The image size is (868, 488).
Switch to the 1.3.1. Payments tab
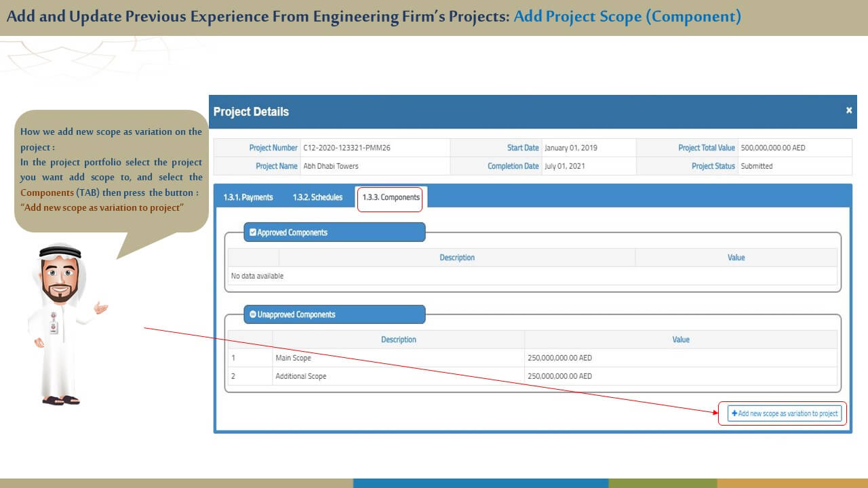[x=248, y=197]
